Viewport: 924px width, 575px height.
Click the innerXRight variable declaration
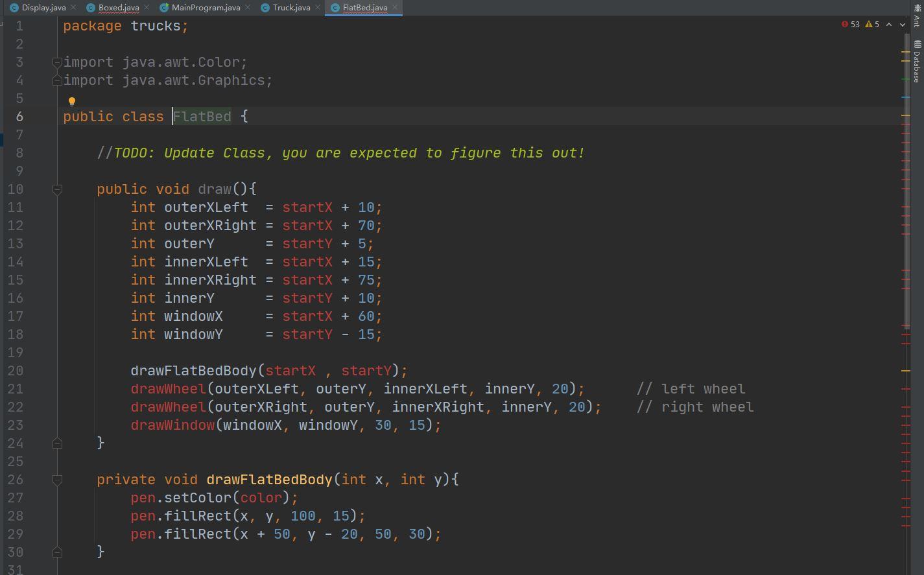[210, 280]
